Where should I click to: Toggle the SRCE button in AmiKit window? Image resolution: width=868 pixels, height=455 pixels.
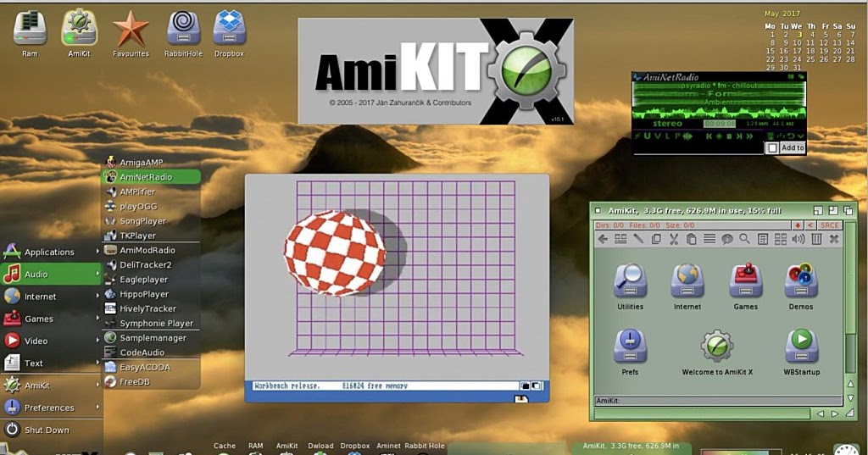coord(829,225)
